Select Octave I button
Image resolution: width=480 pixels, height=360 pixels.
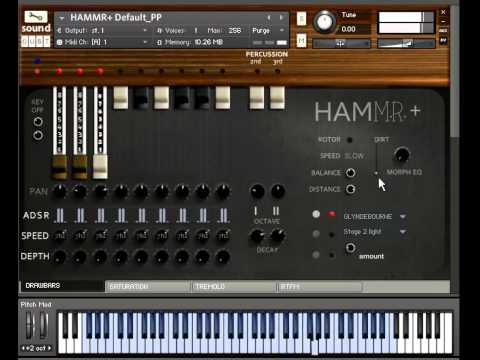pyautogui.click(x=256, y=211)
